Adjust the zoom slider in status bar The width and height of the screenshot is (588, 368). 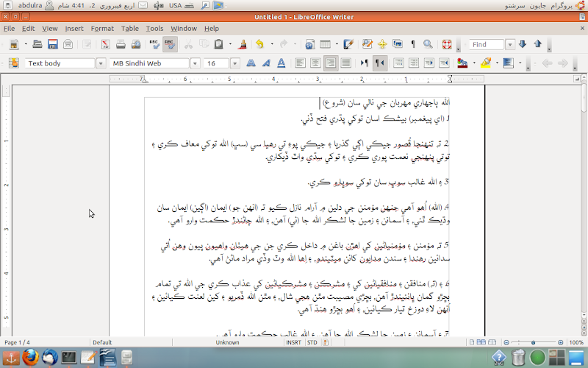coord(533,342)
